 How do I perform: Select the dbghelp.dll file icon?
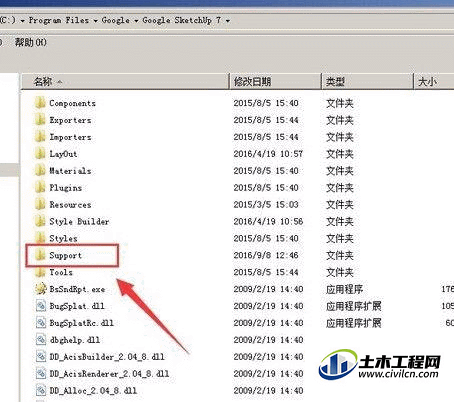tap(41, 340)
